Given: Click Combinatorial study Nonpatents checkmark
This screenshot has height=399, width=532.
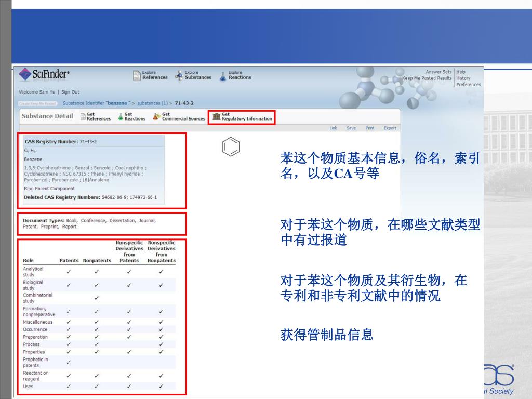Looking at the screenshot, I should pyautogui.click(x=97, y=298).
